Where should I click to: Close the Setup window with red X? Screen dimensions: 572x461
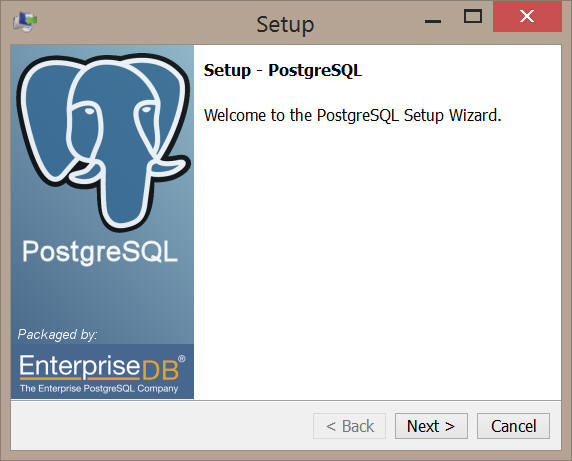point(527,16)
